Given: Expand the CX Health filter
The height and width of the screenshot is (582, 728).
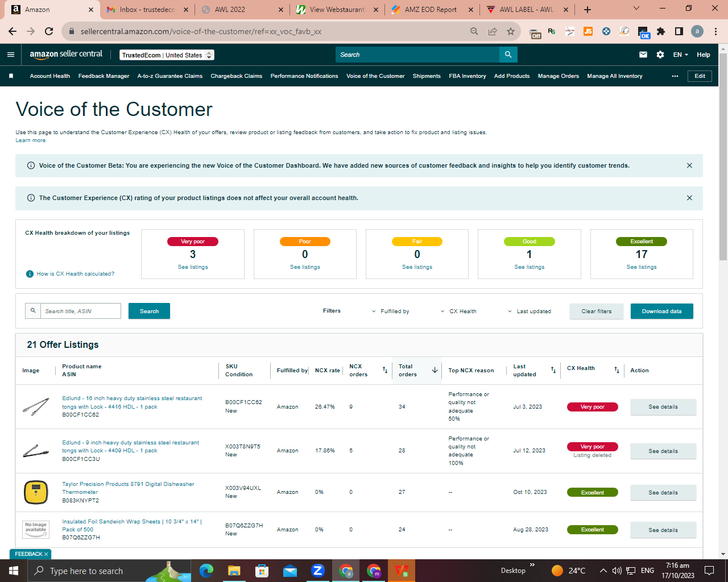Looking at the screenshot, I should (459, 311).
